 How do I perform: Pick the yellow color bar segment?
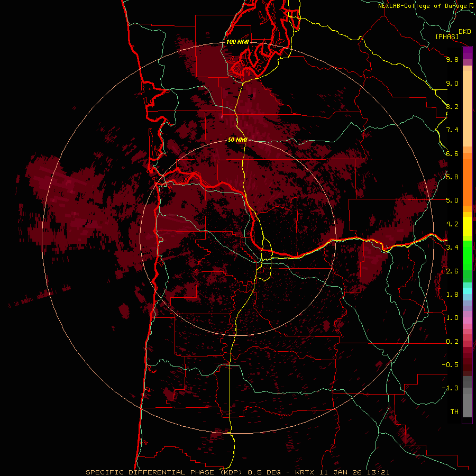click(467, 226)
